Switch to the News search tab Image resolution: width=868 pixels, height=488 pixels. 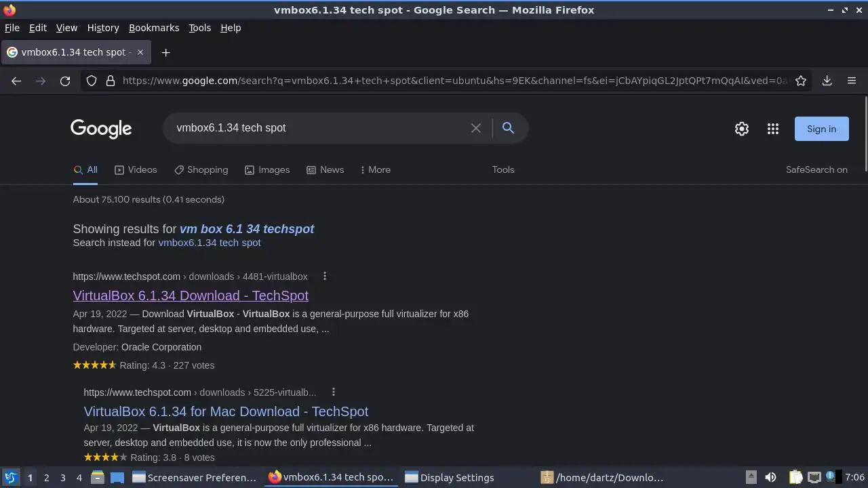325,169
